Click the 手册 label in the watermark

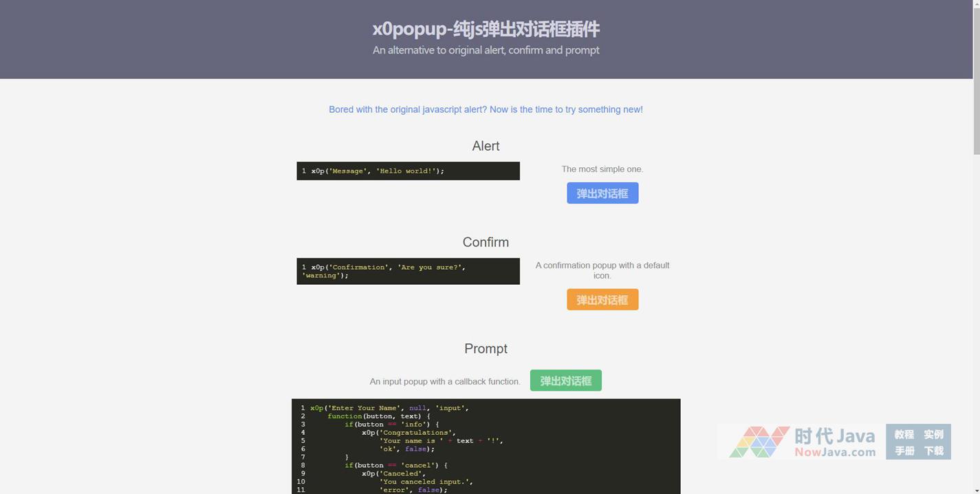[904, 451]
